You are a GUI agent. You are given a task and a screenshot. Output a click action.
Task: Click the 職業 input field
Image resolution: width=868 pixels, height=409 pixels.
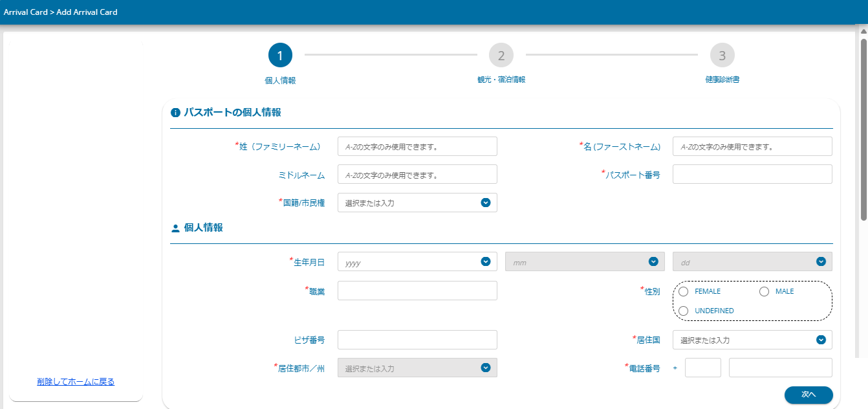(417, 291)
